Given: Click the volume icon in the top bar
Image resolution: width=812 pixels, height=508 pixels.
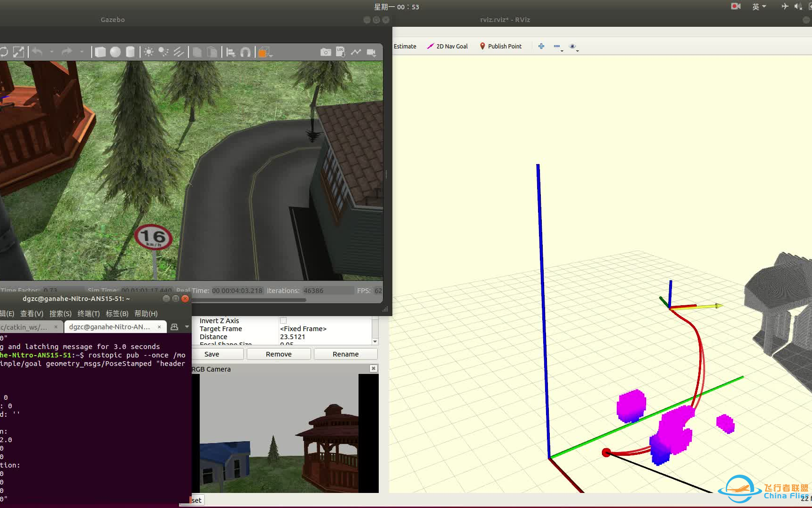Looking at the screenshot, I should pos(798,6).
